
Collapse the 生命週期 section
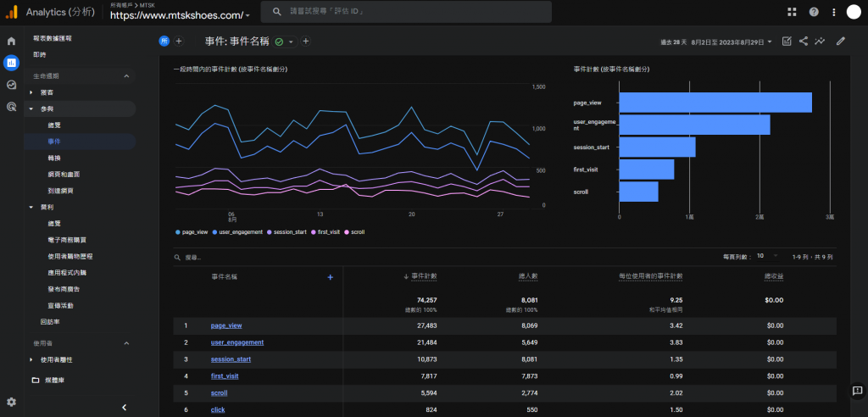[126, 76]
